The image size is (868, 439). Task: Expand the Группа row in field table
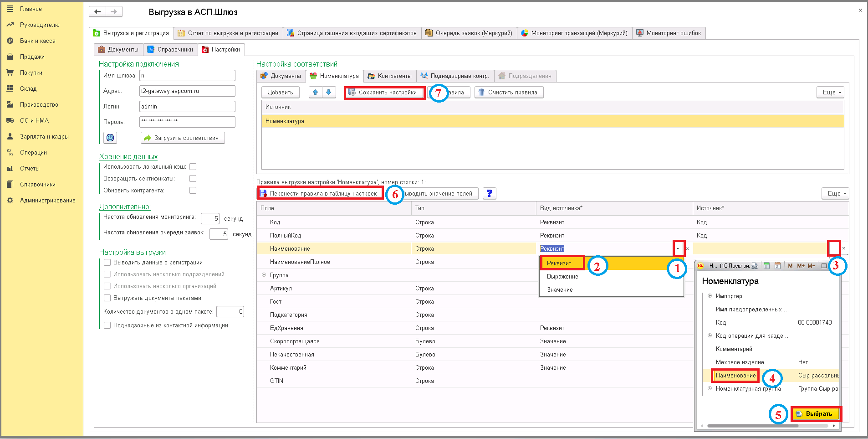coord(264,275)
